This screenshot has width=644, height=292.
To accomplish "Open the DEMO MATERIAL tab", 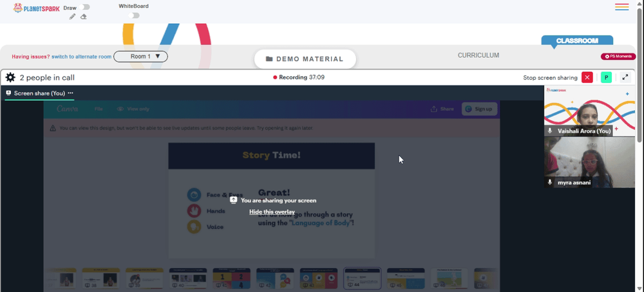I will click(305, 59).
